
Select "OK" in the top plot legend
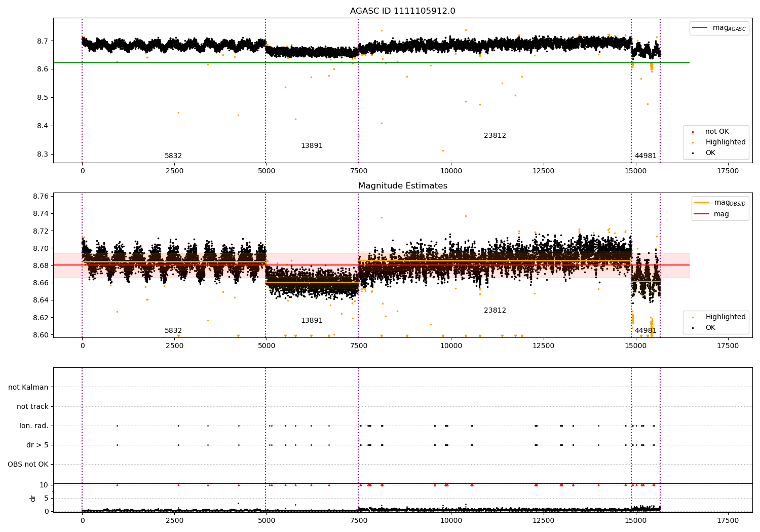pyautogui.click(x=710, y=153)
